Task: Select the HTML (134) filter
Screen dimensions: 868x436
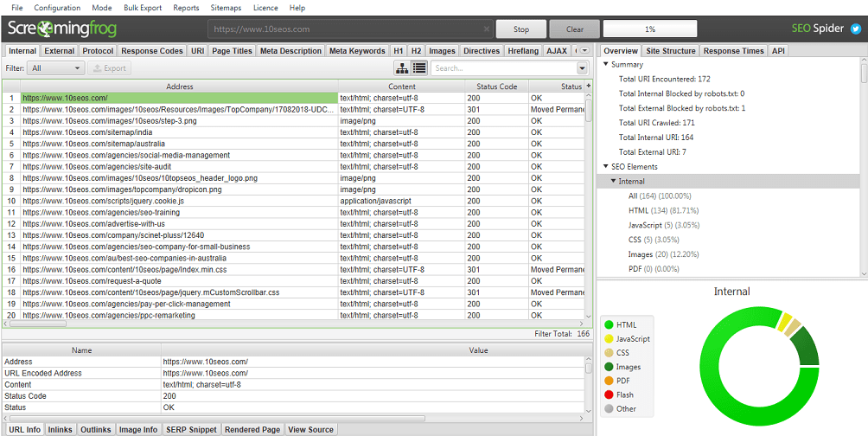Action: click(663, 210)
